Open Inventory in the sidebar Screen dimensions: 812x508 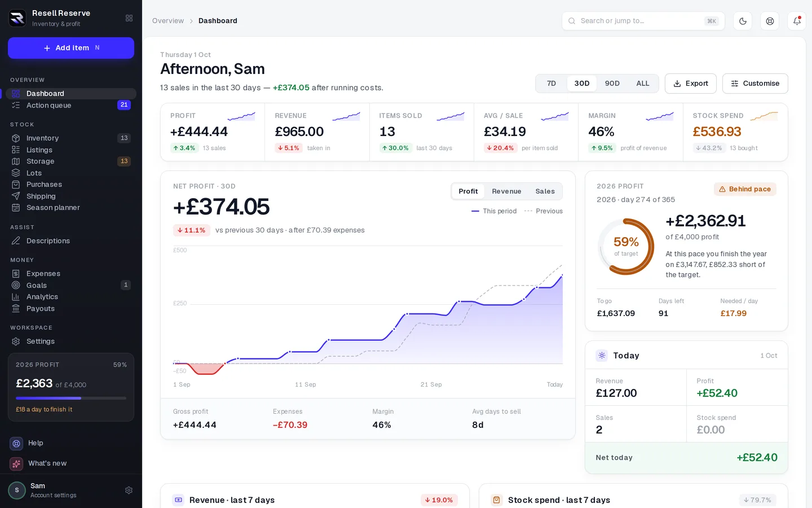point(71,138)
